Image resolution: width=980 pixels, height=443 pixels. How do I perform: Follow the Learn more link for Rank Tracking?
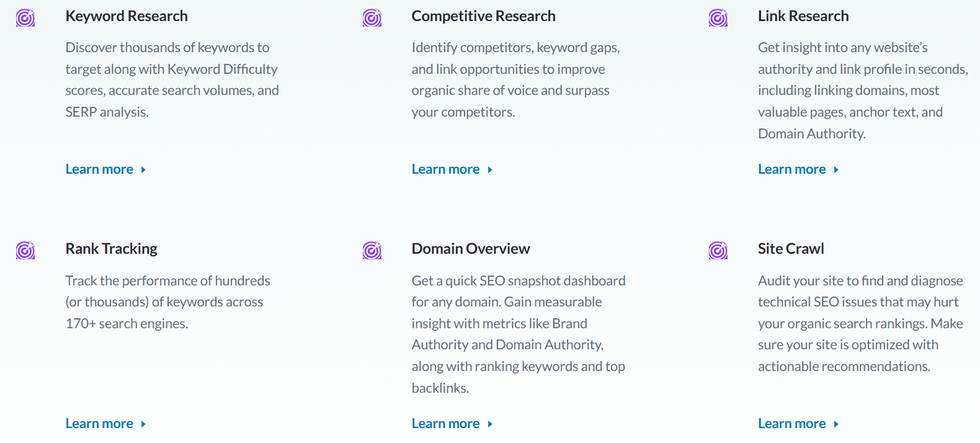tap(99, 424)
